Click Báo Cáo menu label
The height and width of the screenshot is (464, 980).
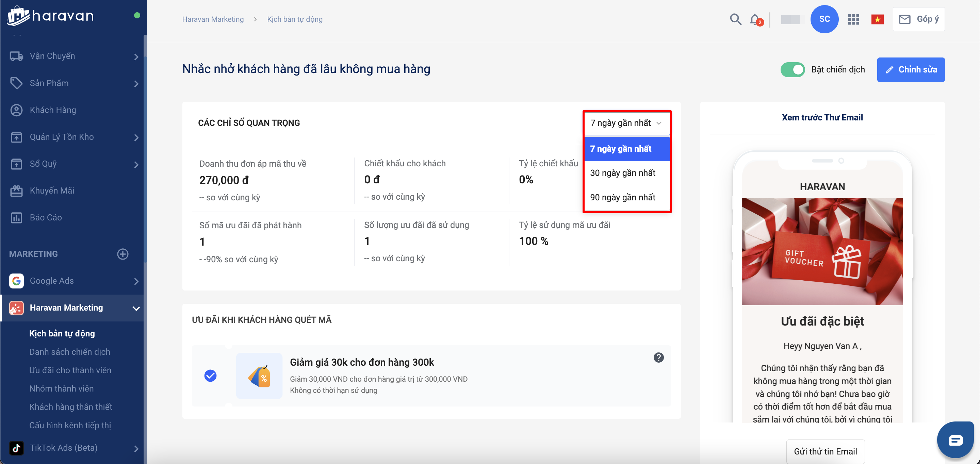coord(46,218)
